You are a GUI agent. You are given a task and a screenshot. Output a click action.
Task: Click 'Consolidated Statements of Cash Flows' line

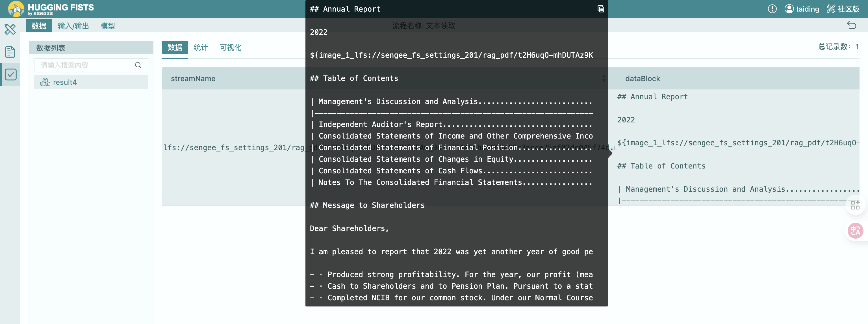[452, 171]
